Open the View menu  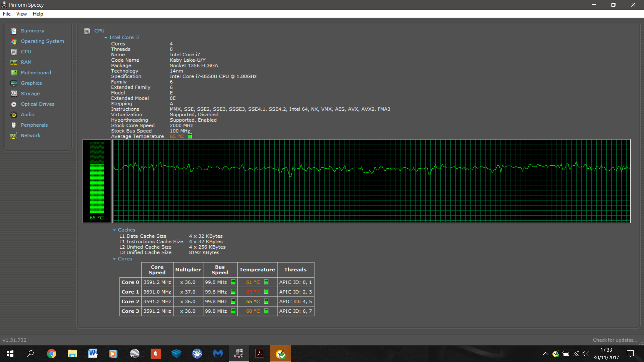point(21,14)
